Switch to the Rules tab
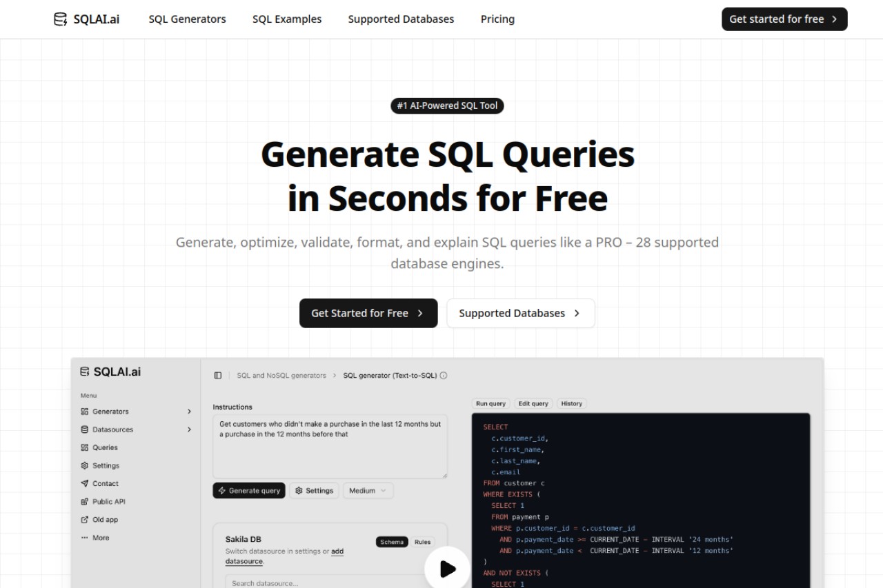Viewport: 883px width, 588px height. click(422, 542)
